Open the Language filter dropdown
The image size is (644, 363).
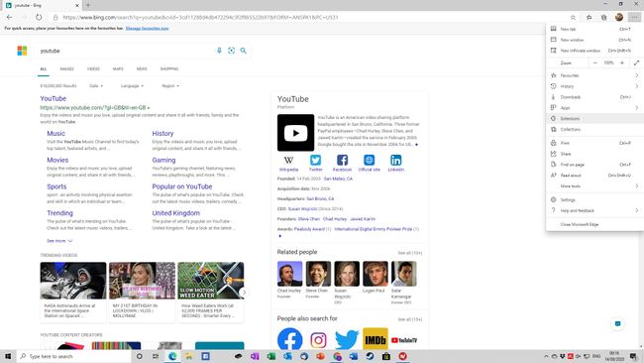pyautogui.click(x=132, y=86)
